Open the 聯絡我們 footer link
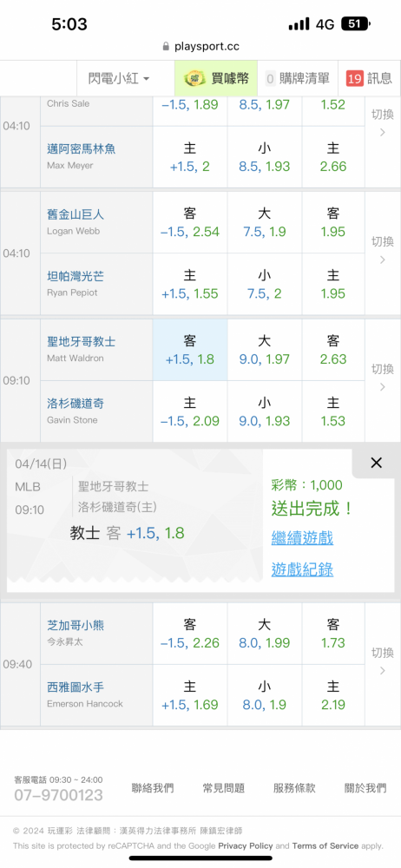 (153, 788)
